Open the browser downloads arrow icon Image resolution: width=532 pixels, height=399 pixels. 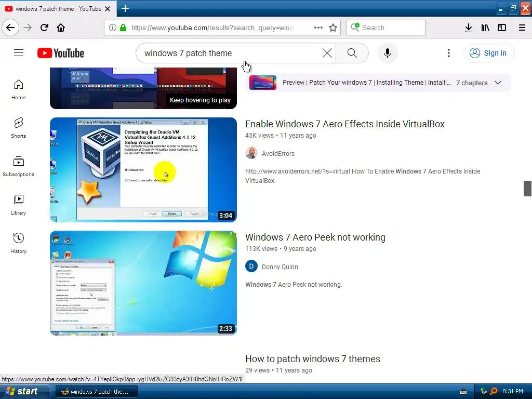point(468,28)
